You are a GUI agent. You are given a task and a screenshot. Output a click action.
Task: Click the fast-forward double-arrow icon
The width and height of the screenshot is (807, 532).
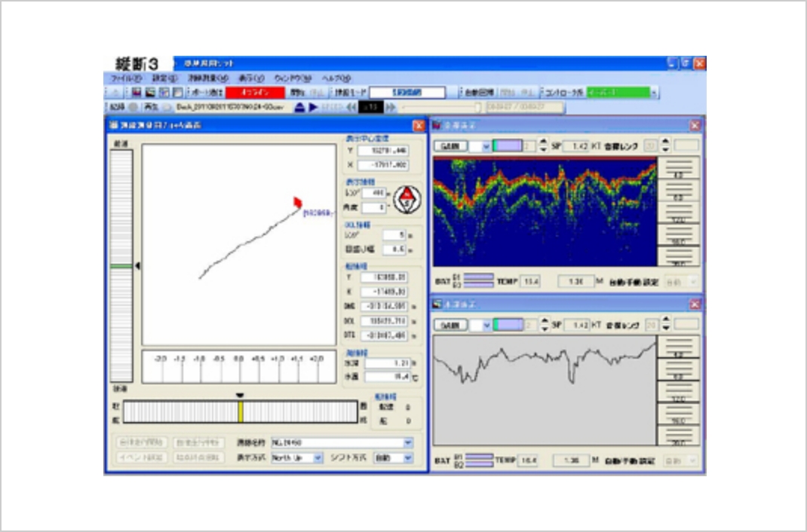(x=390, y=107)
